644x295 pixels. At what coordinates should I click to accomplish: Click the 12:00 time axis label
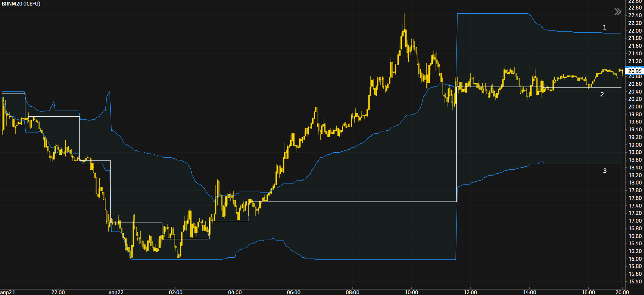pos(471,292)
